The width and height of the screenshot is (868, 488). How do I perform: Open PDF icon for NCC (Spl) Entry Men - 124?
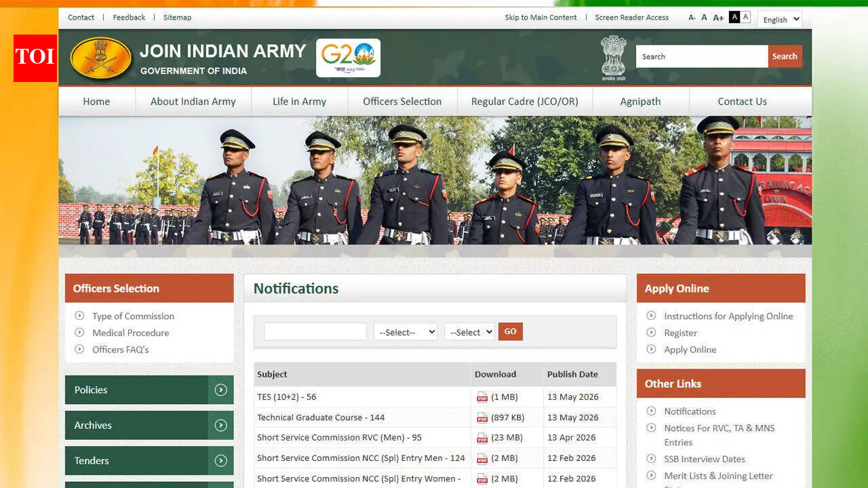[x=482, y=458]
